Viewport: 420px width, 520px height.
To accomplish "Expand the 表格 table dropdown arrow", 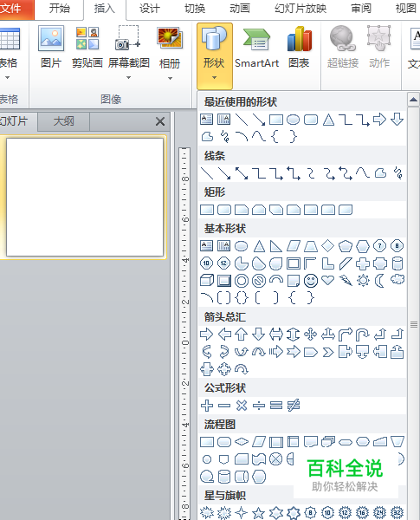I will point(7,78).
